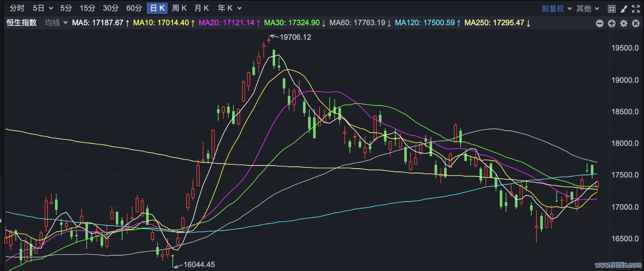This screenshot has height=271, width=644.
Task: Open the 前复权 adjustment dropdown
Action: pyautogui.click(x=557, y=8)
